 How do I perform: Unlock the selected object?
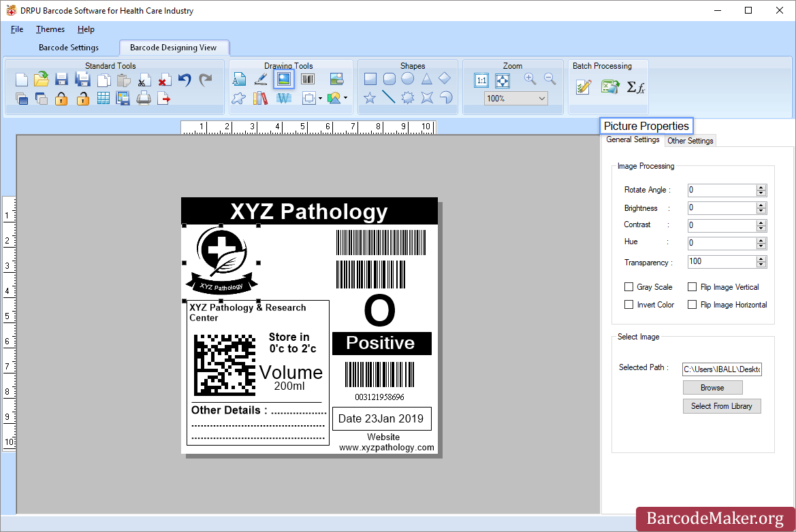tap(82, 99)
